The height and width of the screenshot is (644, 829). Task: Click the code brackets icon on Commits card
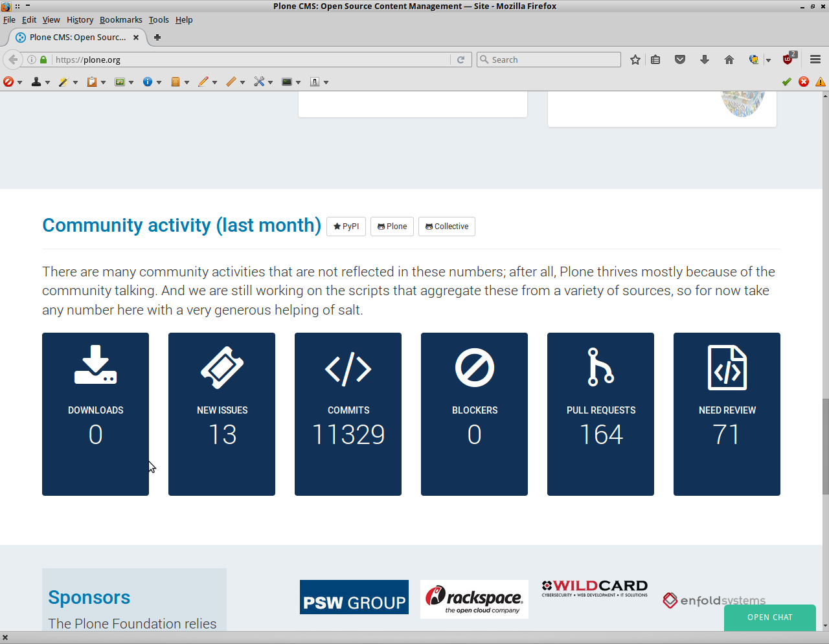pyautogui.click(x=348, y=369)
